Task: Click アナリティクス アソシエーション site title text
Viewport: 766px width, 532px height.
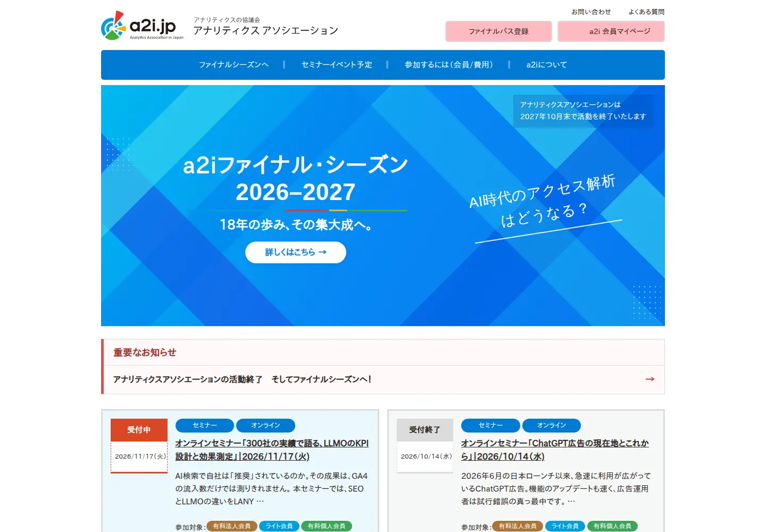Action: coord(266,31)
